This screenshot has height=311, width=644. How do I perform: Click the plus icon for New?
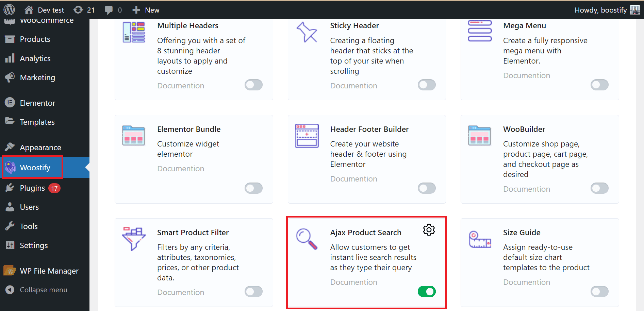(x=136, y=10)
